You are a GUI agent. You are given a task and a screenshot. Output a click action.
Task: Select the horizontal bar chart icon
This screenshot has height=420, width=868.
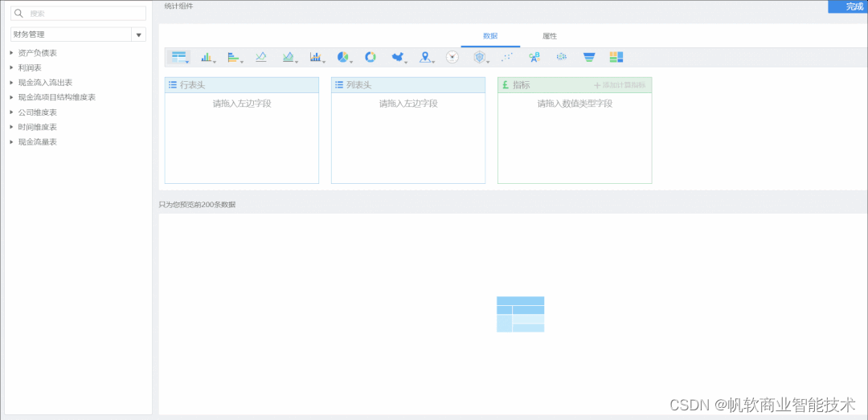click(233, 57)
